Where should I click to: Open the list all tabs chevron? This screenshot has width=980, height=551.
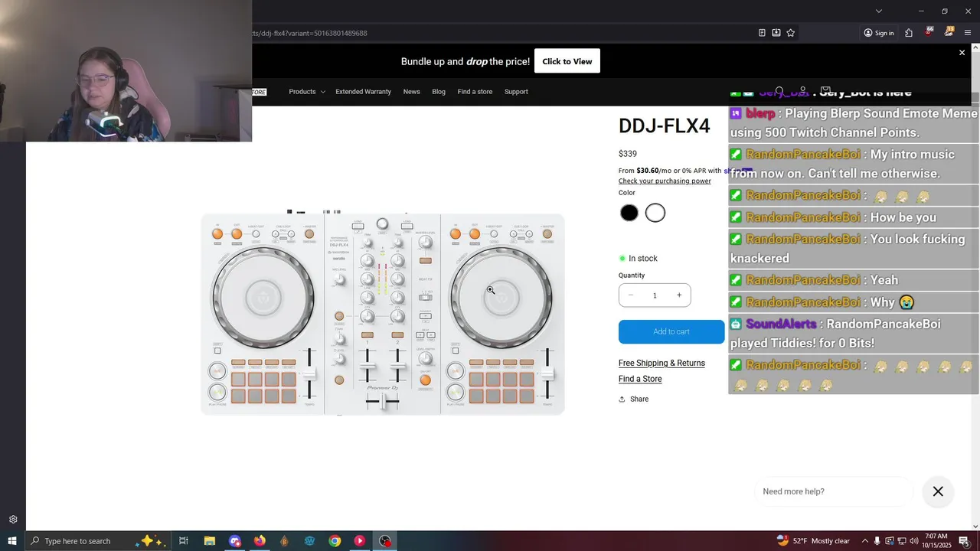pos(879,11)
